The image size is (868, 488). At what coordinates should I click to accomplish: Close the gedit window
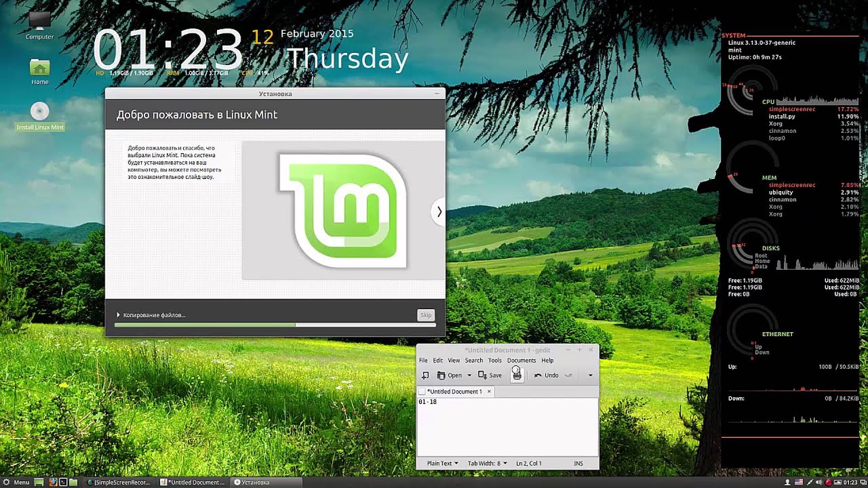click(x=591, y=350)
